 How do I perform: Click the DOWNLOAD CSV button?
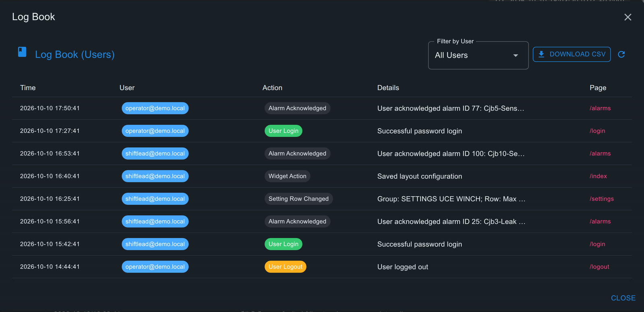click(x=572, y=54)
